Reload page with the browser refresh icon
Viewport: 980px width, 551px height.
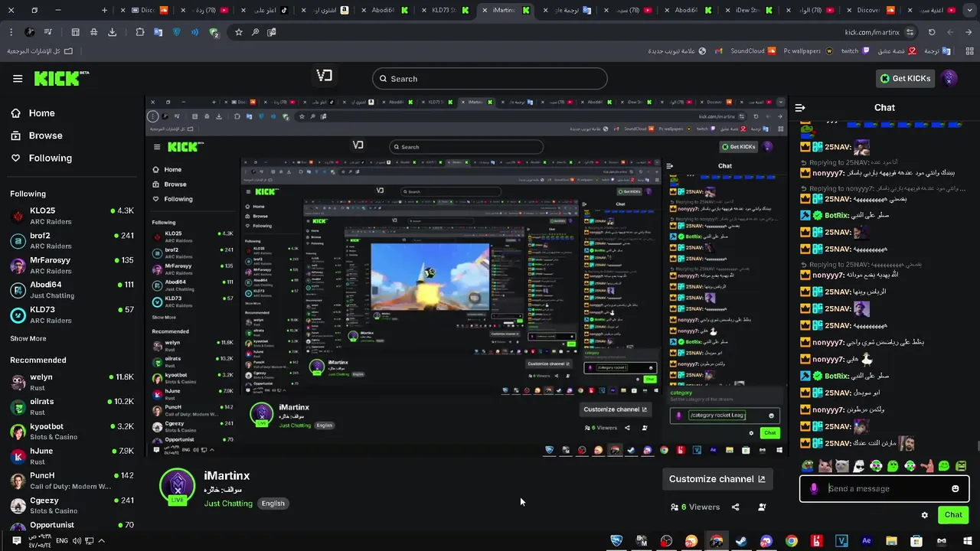(x=932, y=32)
